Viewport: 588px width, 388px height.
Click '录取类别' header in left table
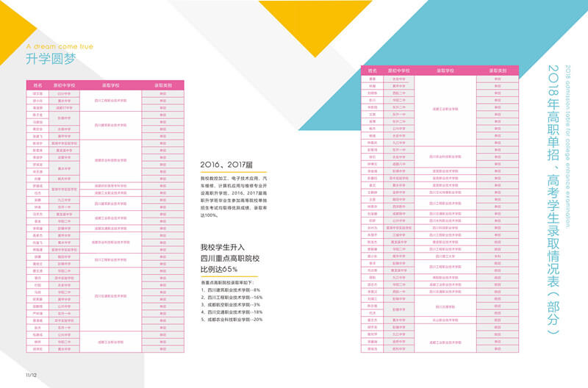click(x=163, y=85)
